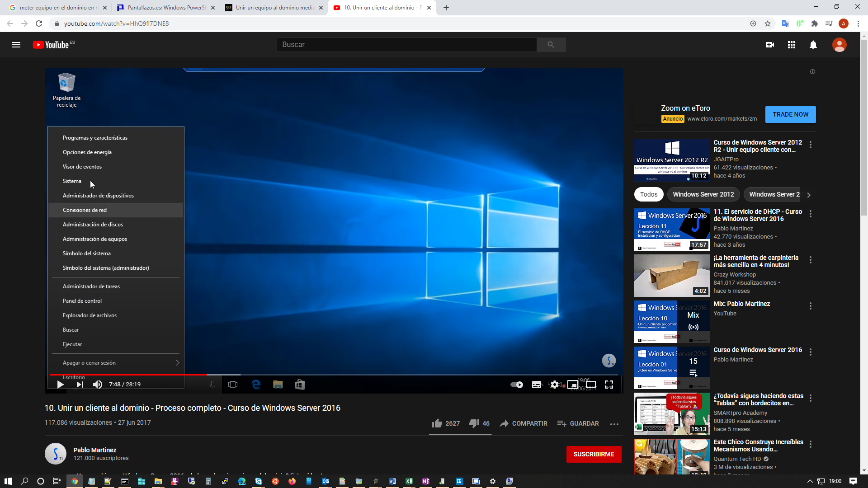868x488 pixels.
Task: Toggle the autoplay switch
Action: pyautogui.click(x=517, y=385)
